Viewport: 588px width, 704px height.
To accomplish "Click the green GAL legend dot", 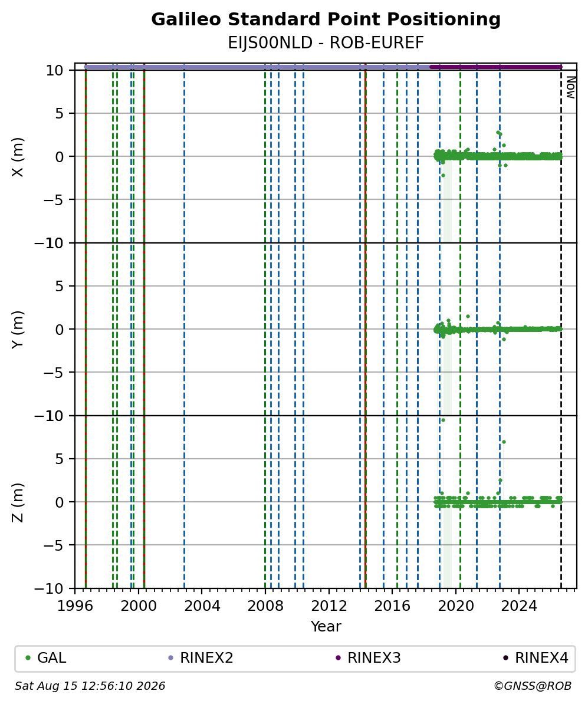I will (28, 658).
